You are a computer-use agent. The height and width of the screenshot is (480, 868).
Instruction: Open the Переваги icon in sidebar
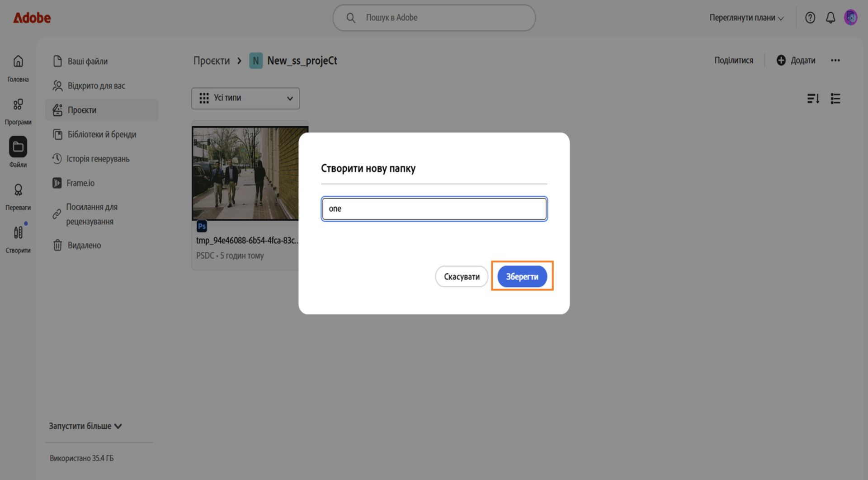18,190
